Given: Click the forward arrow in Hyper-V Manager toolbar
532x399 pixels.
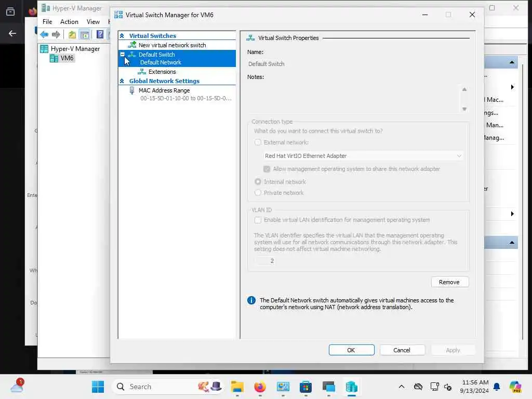Looking at the screenshot, I should pos(56,34).
